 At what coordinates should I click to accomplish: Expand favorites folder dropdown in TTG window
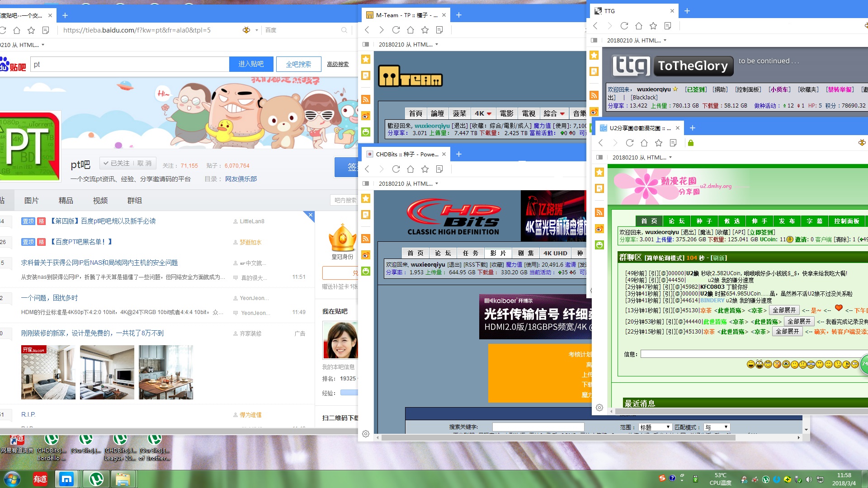pos(665,40)
